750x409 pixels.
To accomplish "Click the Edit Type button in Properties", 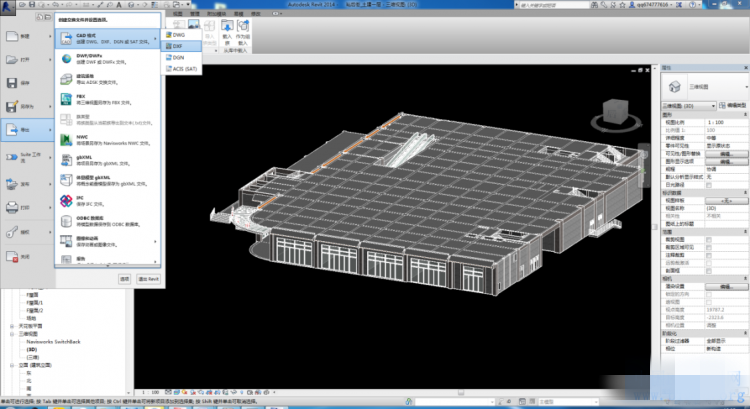I will [x=732, y=105].
